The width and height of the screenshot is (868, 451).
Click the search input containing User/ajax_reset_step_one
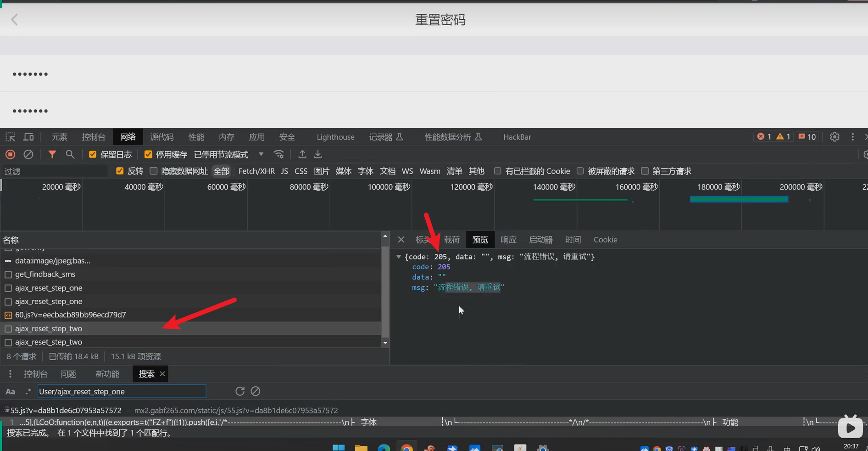click(122, 392)
